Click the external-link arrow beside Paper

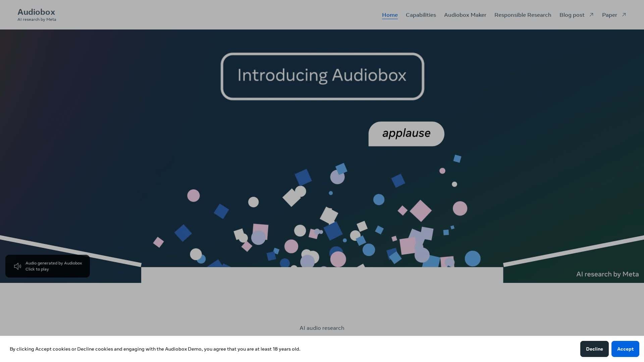[624, 14]
